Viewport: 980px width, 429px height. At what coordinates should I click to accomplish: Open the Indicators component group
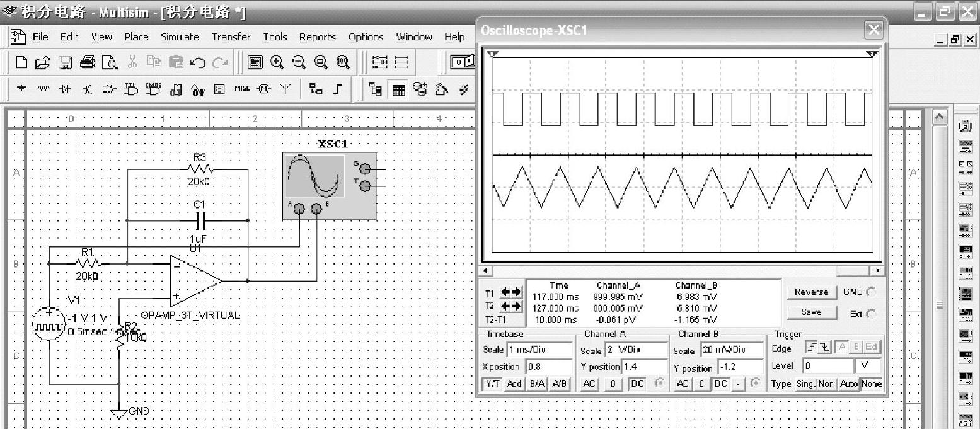click(219, 89)
